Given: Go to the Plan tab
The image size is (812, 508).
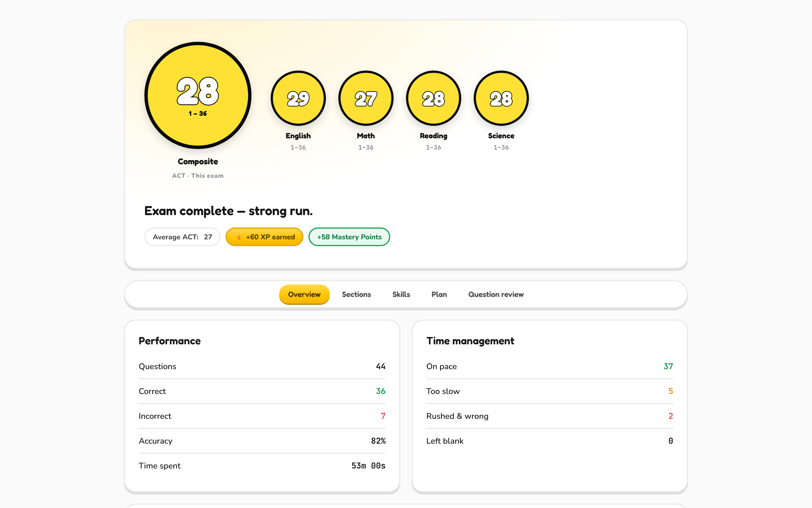Looking at the screenshot, I should [439, 294].
